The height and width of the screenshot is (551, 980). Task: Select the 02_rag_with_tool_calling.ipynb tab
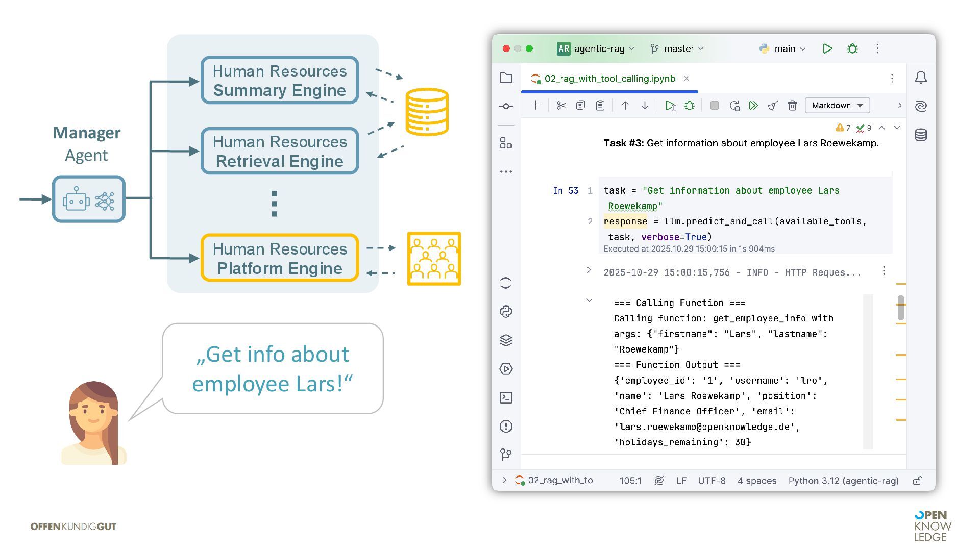pyautogui.click(x=609, y=79)
